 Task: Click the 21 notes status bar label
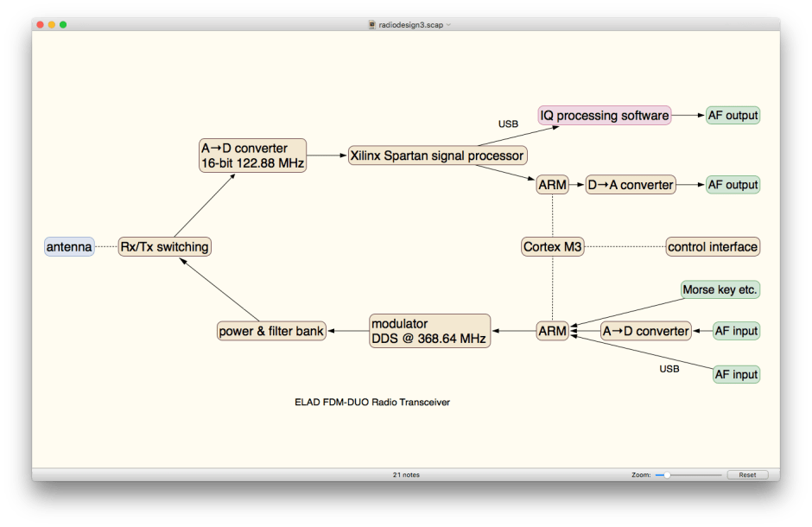(405, 474)
